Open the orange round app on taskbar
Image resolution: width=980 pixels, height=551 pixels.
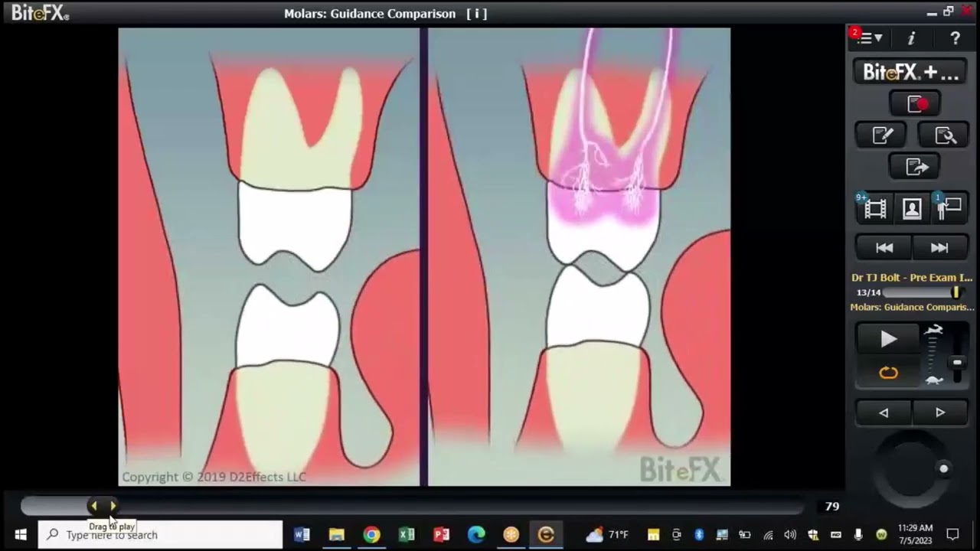[x=511, y=535]
